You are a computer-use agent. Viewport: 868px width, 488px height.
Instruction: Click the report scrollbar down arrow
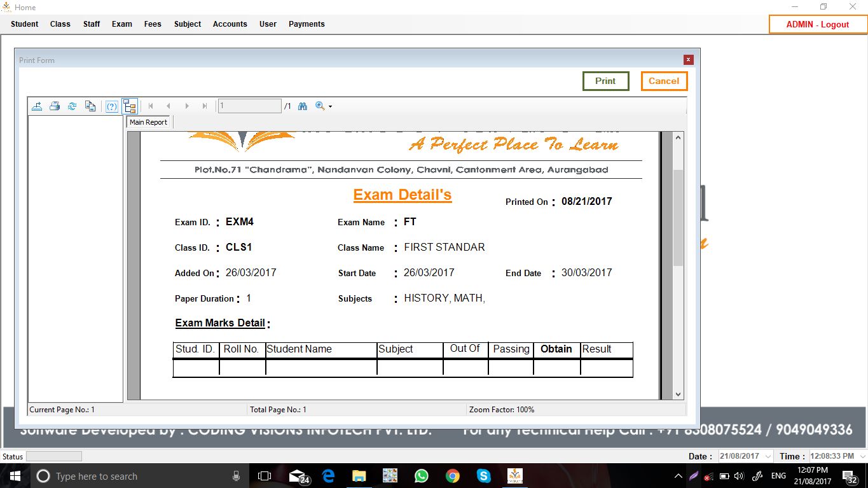678,394
